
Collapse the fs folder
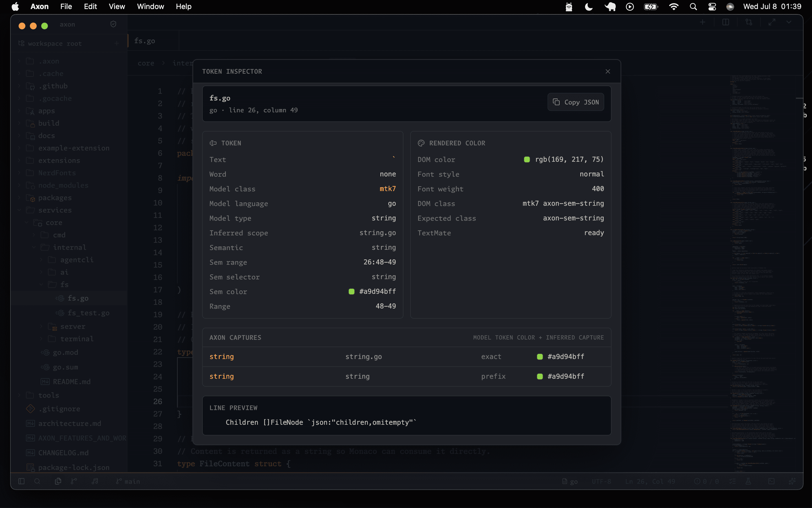[x=41, y=285]
